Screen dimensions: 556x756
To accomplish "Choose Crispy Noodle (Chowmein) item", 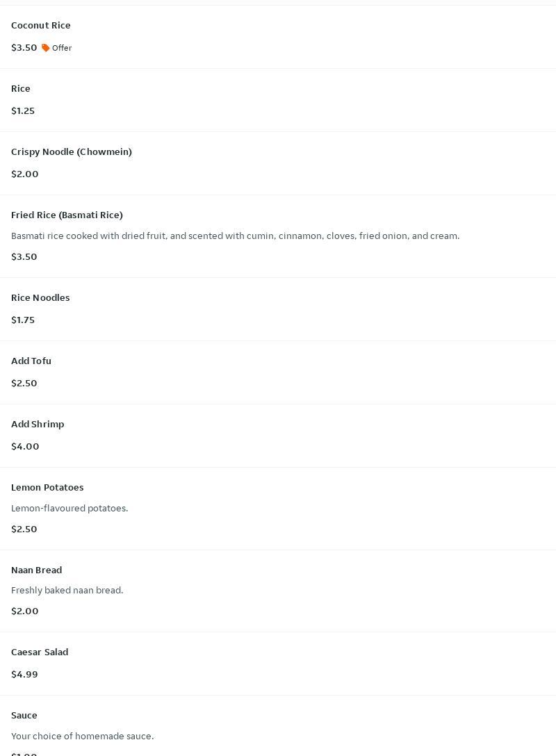I will point(72,152).
